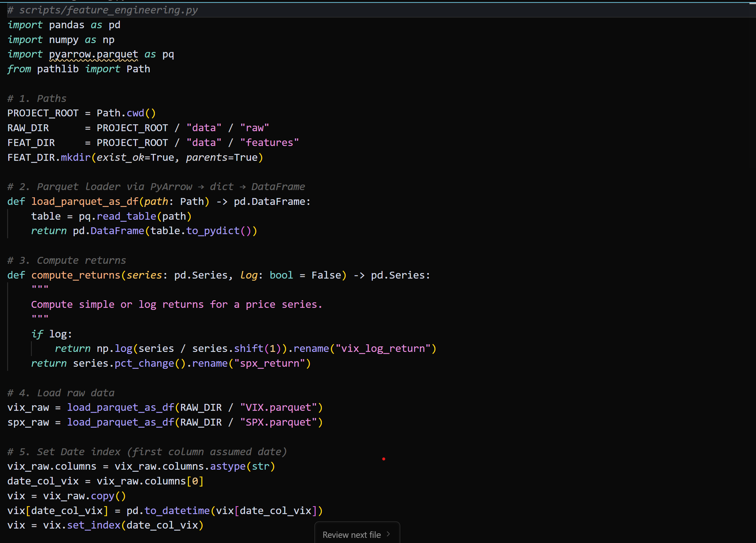
Task: Click the docstring text about log returns
Action: pos(176,304)
